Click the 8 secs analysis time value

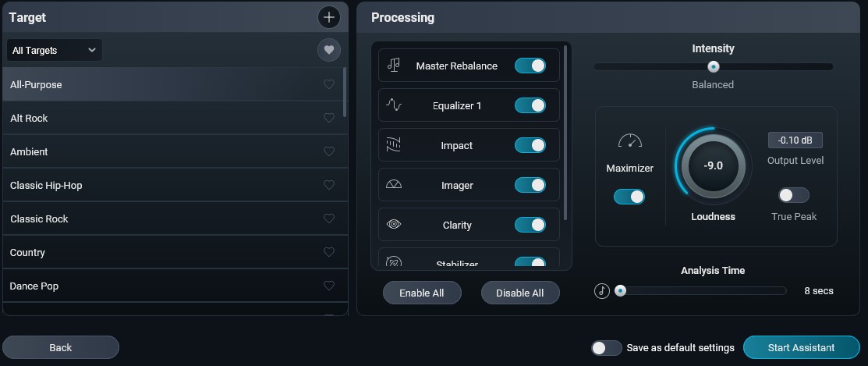(819, 291)
